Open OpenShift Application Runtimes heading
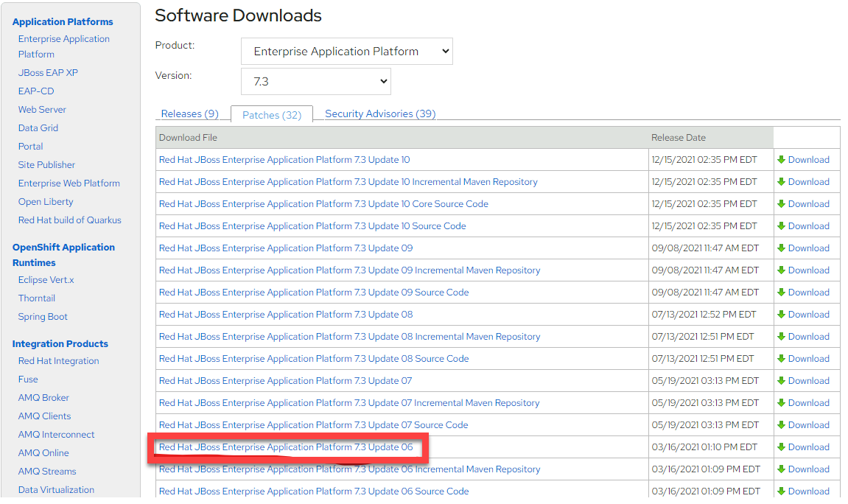Image resolution: width=848 pixels, height=504 pixels. (x=64, y=255)
